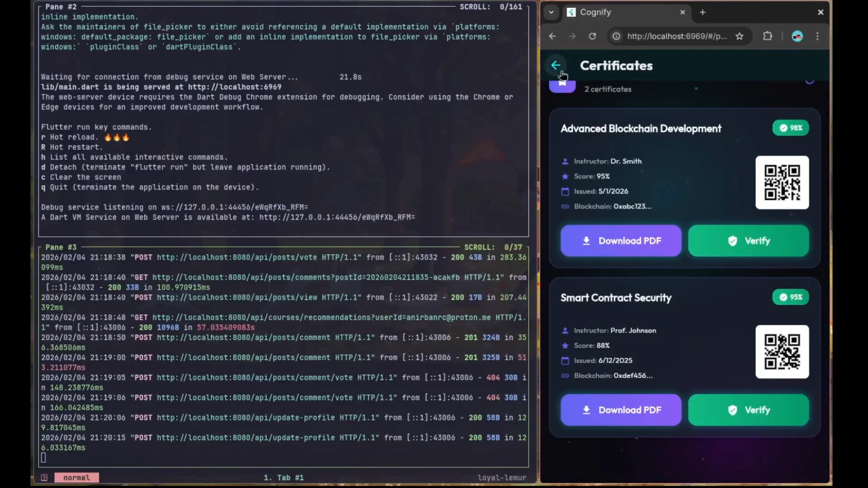The width and height of the screenshot is (868, 488).
Task: Bookmark this page with the star icon
Action: click(740, 36)
